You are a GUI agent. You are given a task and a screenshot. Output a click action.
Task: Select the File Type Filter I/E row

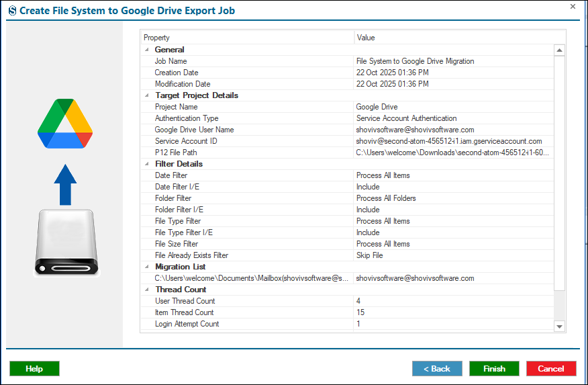tap(347, 232)
